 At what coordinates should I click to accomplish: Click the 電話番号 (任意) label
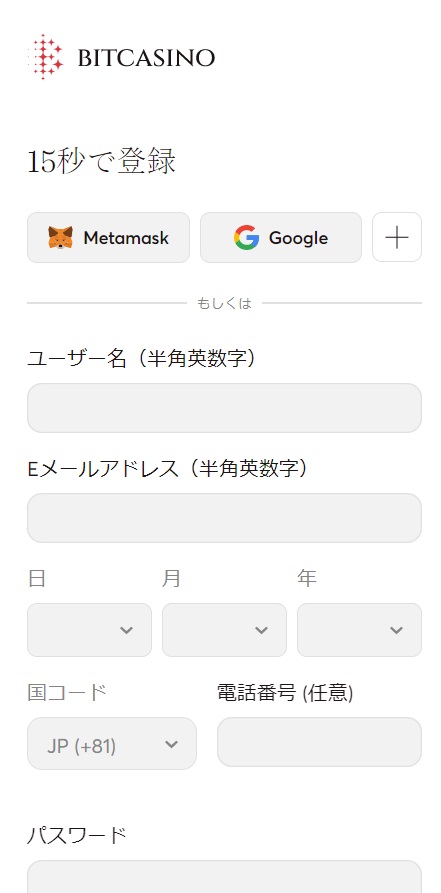(x=285, y=693)
